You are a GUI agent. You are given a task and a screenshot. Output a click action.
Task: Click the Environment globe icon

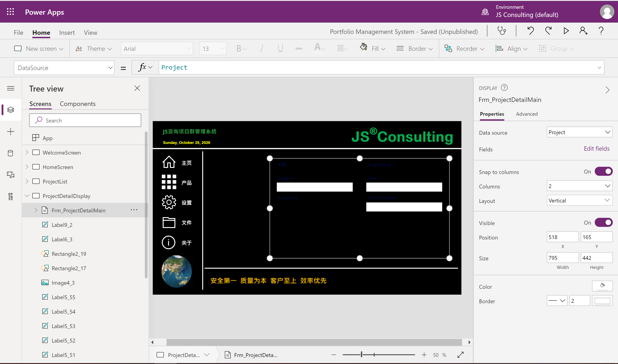(x=485, y=12)
